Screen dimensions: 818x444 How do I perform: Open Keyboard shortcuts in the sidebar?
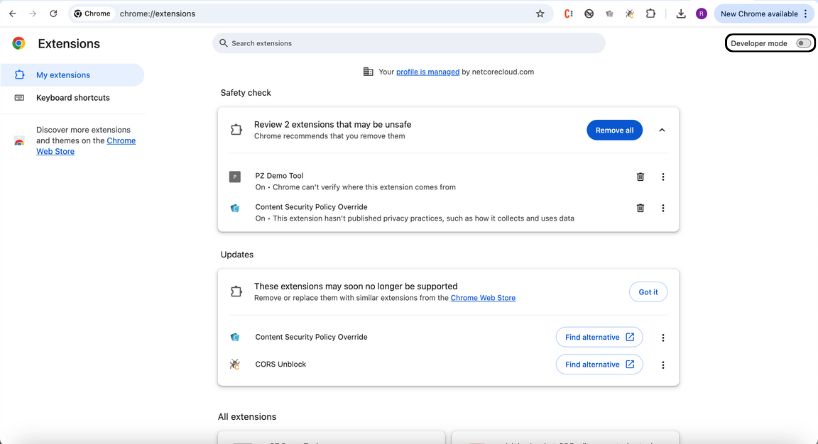[x=72, y=98]
